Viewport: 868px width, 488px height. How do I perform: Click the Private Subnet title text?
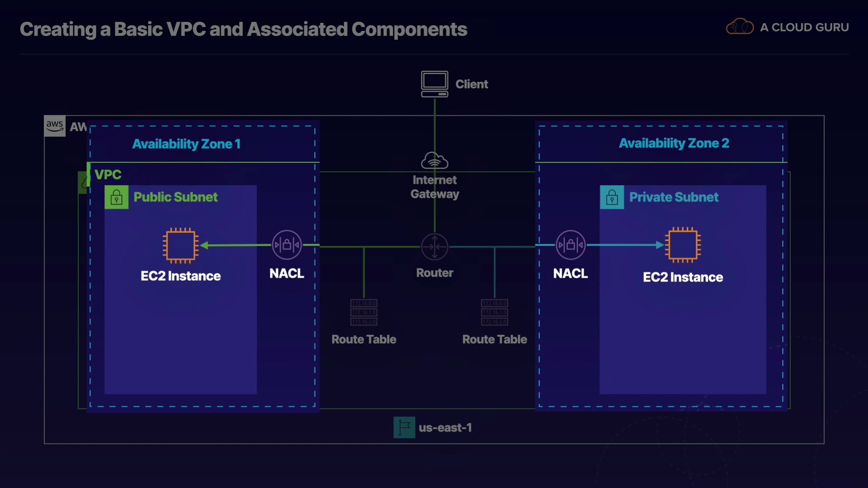674,197
